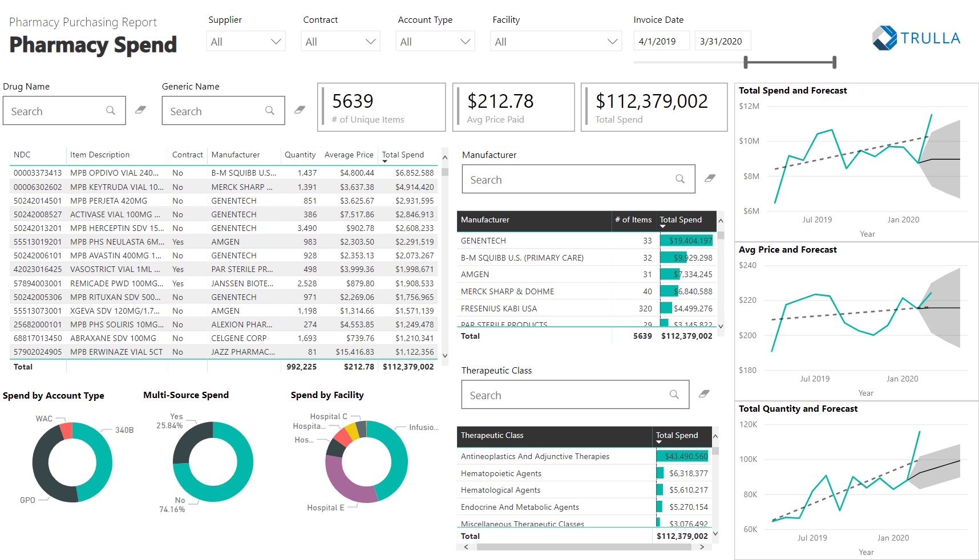Select MERCK SHARP & DOHME manufacturer row

coord(586,291)
